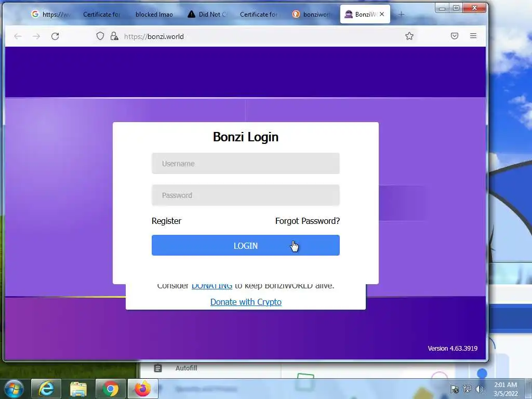The image size is (532, 399).
Task: Switch to the Google https tab
Action: (x=51, y=14)
